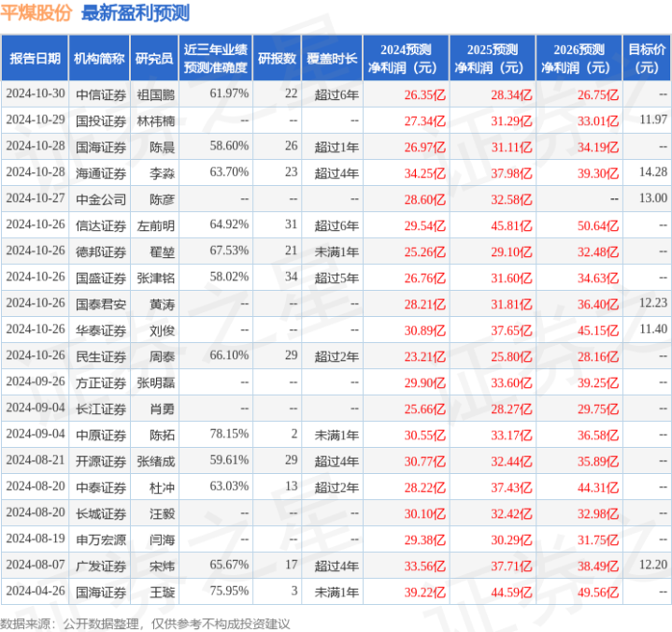The width and height of the screenshot is (672, 632).
Task: Click target price 14.28
Action: click(653, 171)
